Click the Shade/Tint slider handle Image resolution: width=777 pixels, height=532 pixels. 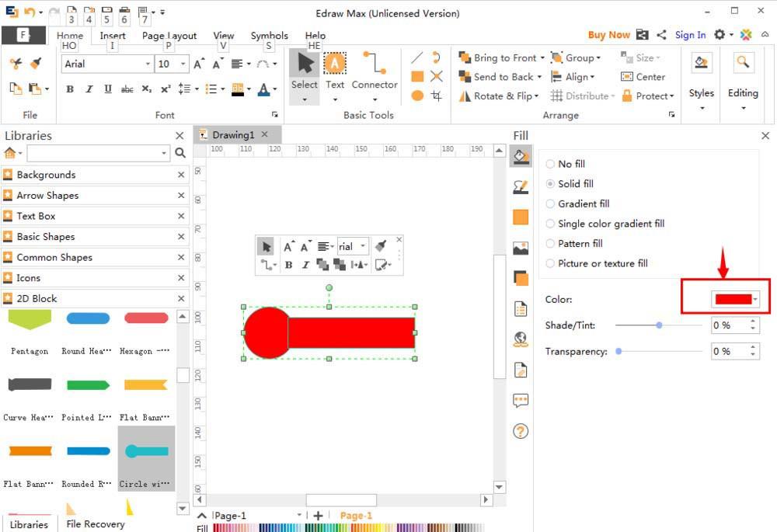[659, 325]
